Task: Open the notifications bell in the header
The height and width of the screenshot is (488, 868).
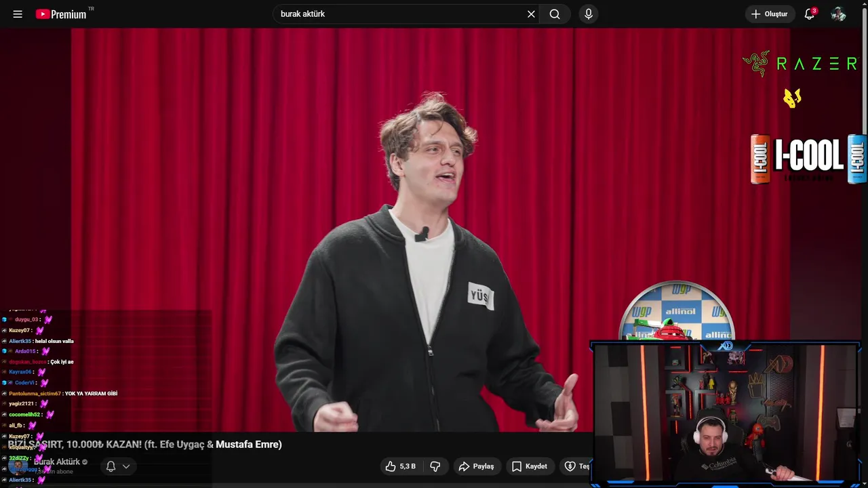Action: [x=810, y=14]
